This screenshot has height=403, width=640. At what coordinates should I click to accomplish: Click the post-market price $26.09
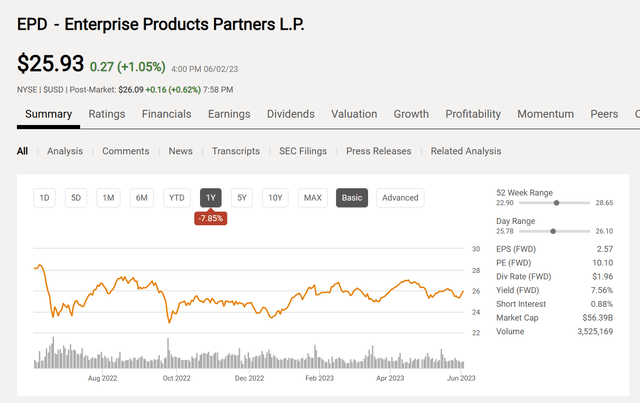coord(131,90)
